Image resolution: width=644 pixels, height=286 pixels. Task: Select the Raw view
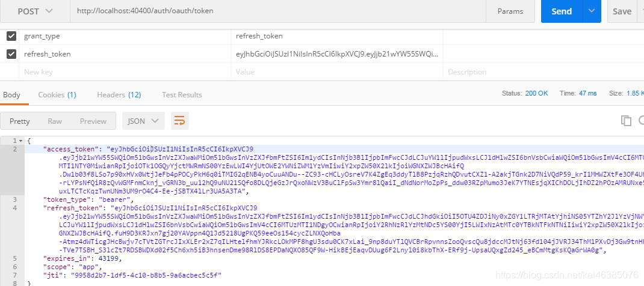[x=55, y=121]
